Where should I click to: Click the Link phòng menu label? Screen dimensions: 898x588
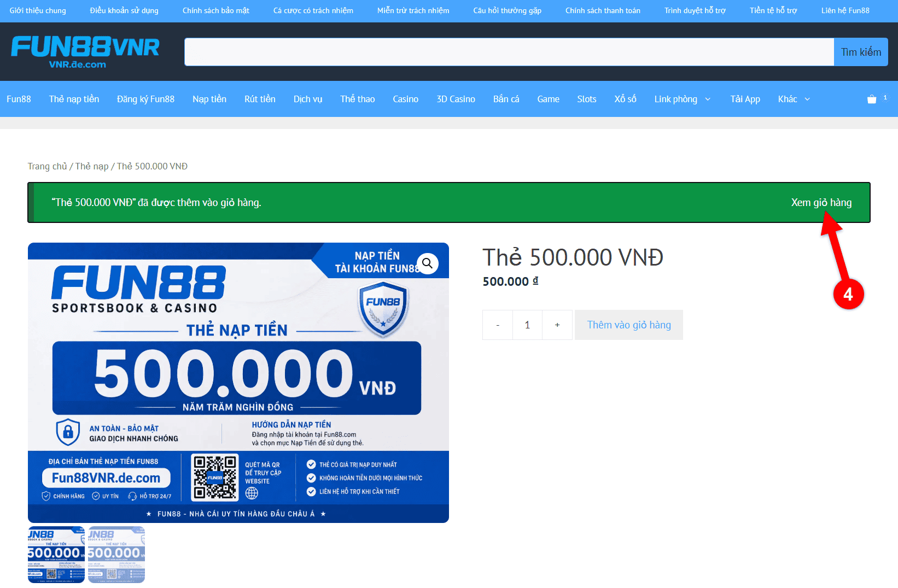(x=675, y=99)
